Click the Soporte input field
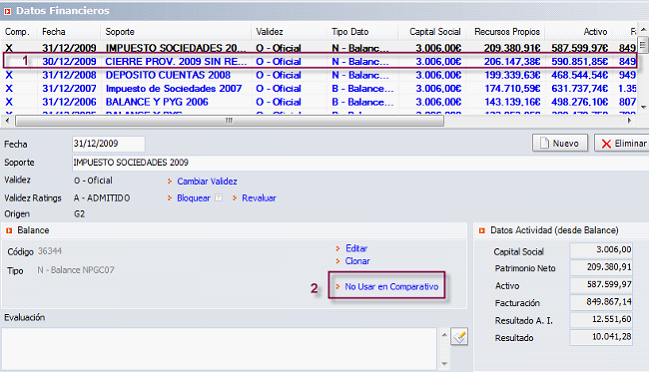650x373 pixels. (x=361, y=162)
